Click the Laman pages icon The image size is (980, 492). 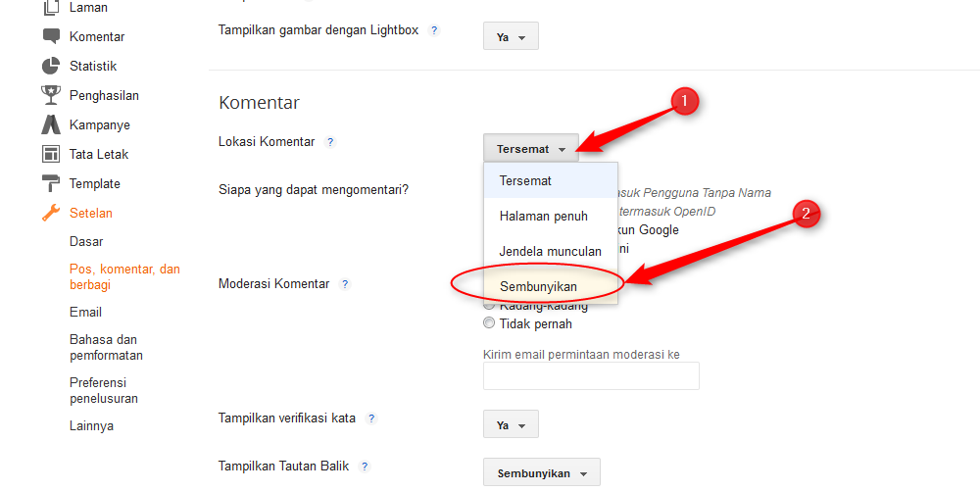(x=51, y=8)
